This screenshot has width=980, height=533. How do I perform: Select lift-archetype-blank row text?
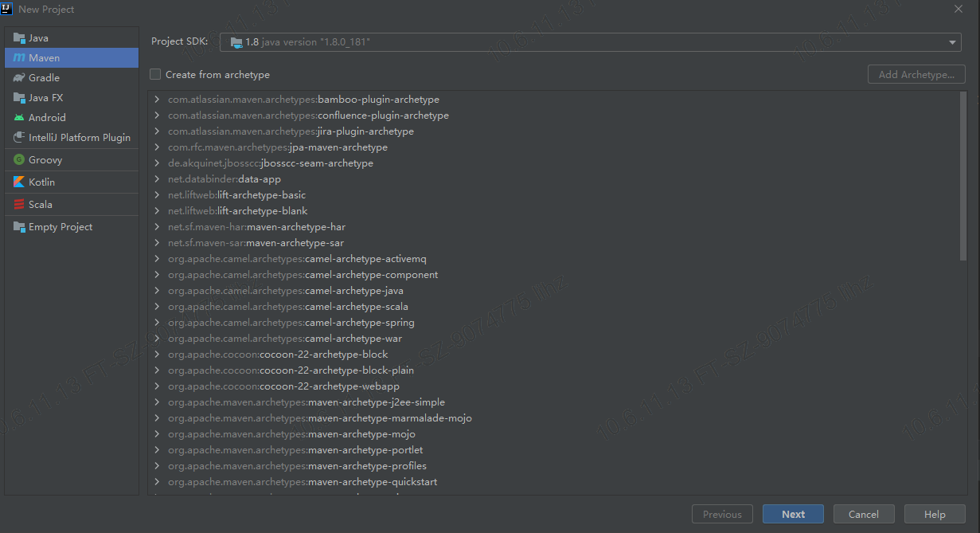[237, 211]
